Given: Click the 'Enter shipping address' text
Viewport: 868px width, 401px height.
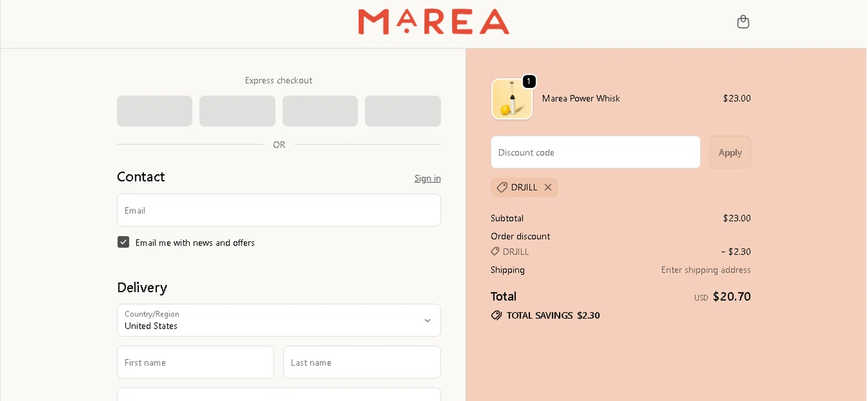Looking at the screenshot, I should pos(706,270).
